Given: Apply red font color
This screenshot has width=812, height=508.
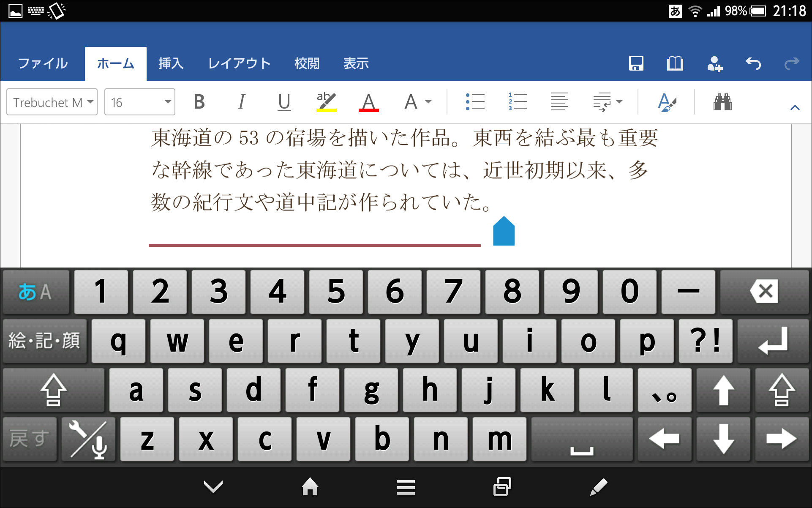Looking at the screenshot, I should pos(368,101).
